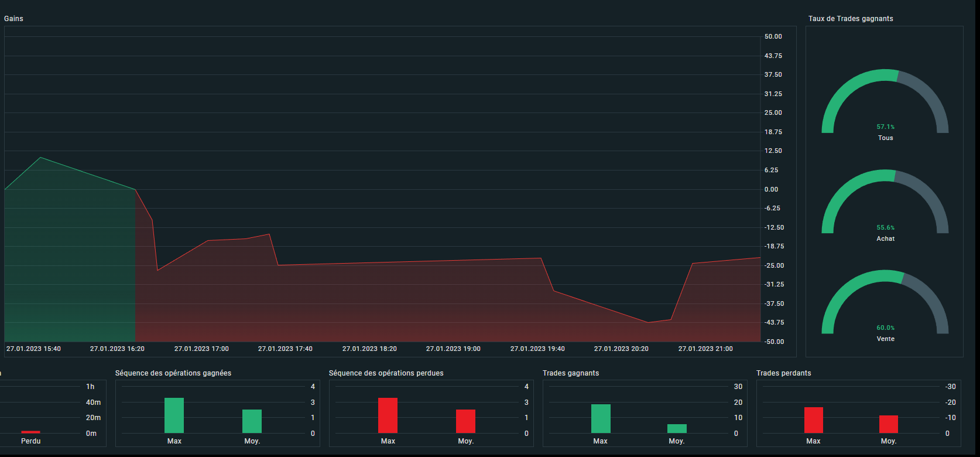Click the 0.00 value on Gains axis
980x457 pixels.
(x=771, y=189)
